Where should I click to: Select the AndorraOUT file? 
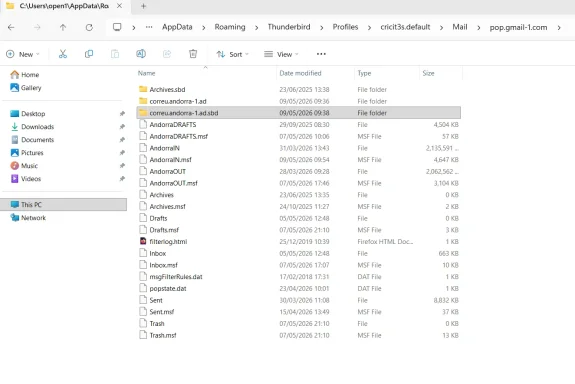299,172
